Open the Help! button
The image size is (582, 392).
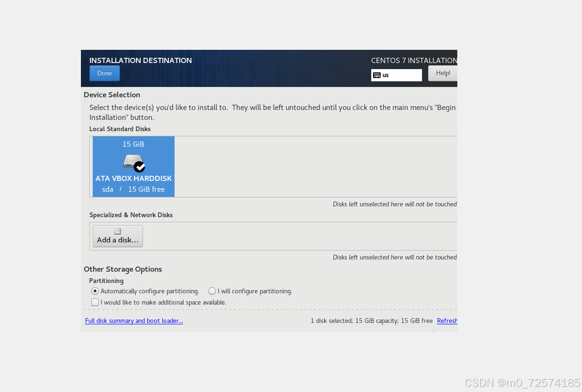point(443,73)
